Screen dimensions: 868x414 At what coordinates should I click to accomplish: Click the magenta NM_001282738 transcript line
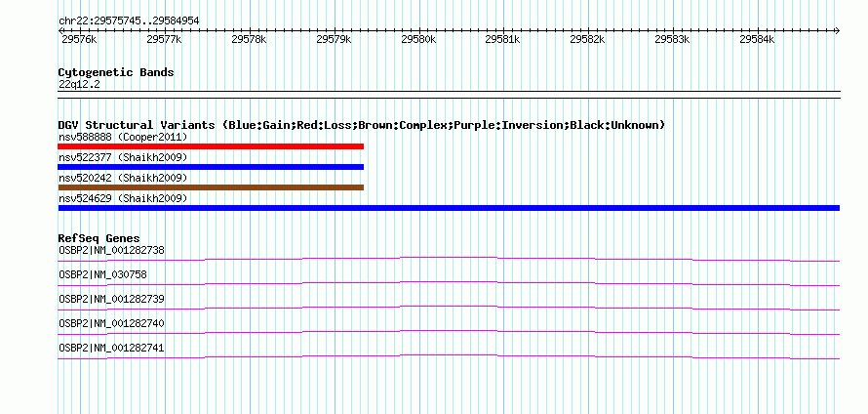coord(449,257)
